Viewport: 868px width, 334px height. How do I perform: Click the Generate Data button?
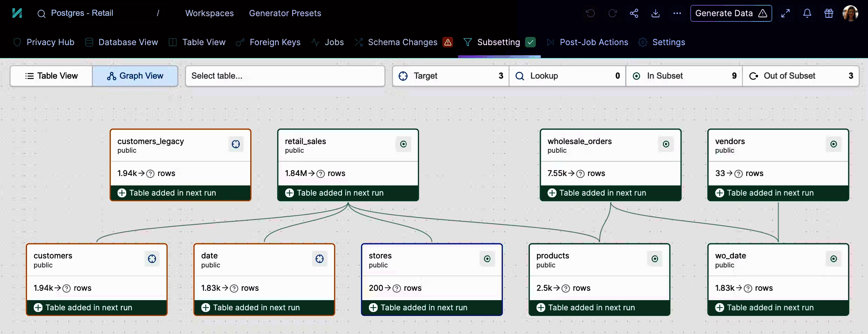click(731, 14)
